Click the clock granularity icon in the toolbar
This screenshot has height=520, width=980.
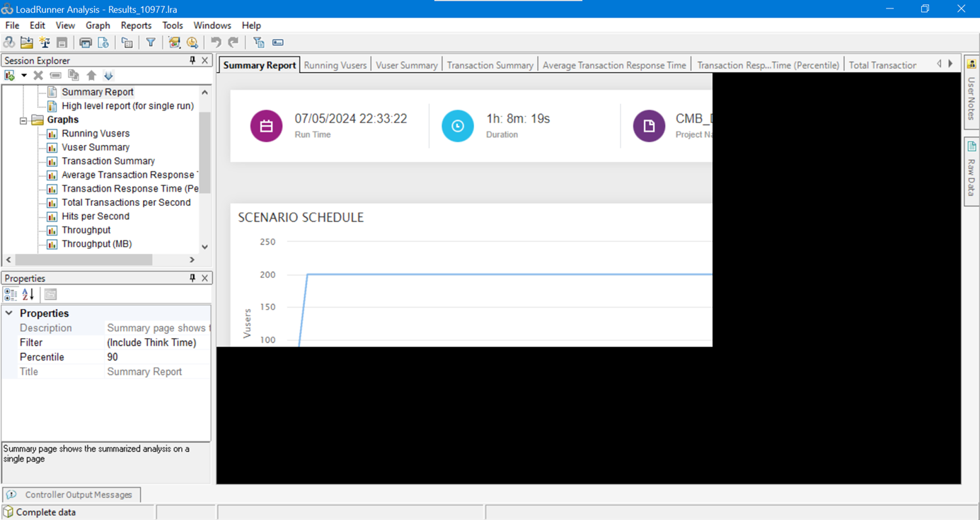pos(192,42)
